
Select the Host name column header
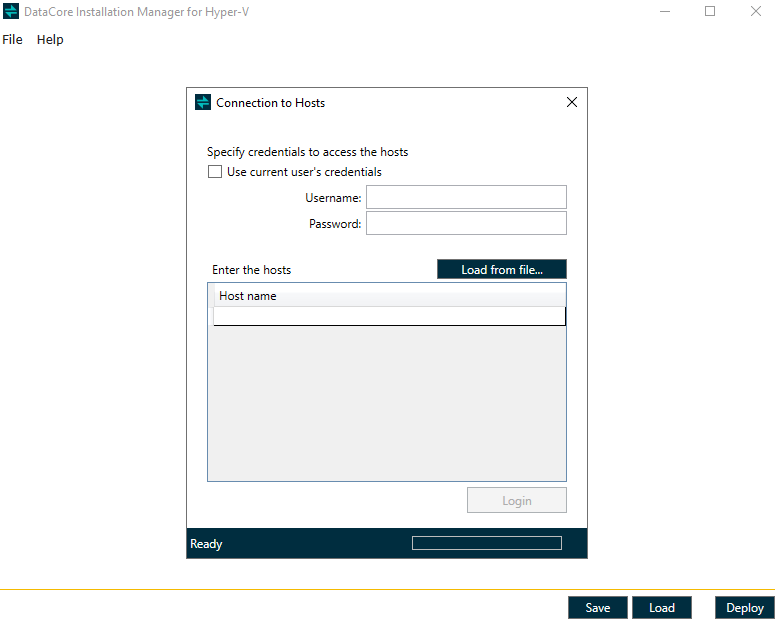[389, 296]
